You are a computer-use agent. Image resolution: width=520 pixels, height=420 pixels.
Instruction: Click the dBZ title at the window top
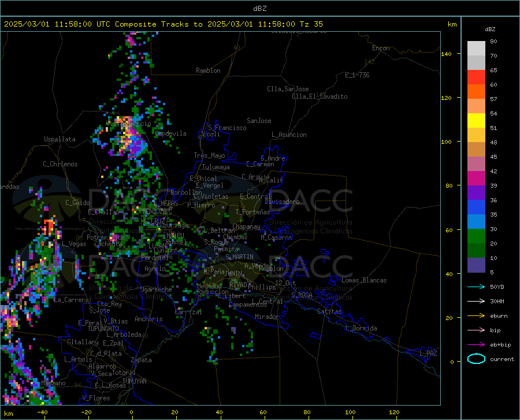pyautogui.click(x=259, y=9)
